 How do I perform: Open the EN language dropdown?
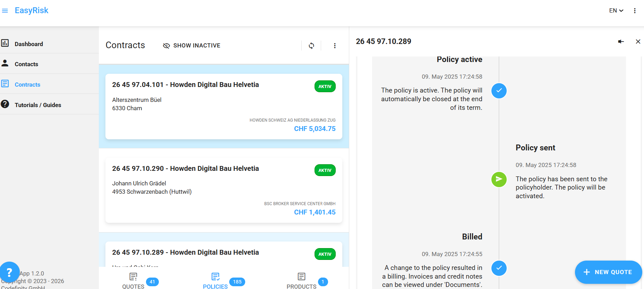(616, 10)
